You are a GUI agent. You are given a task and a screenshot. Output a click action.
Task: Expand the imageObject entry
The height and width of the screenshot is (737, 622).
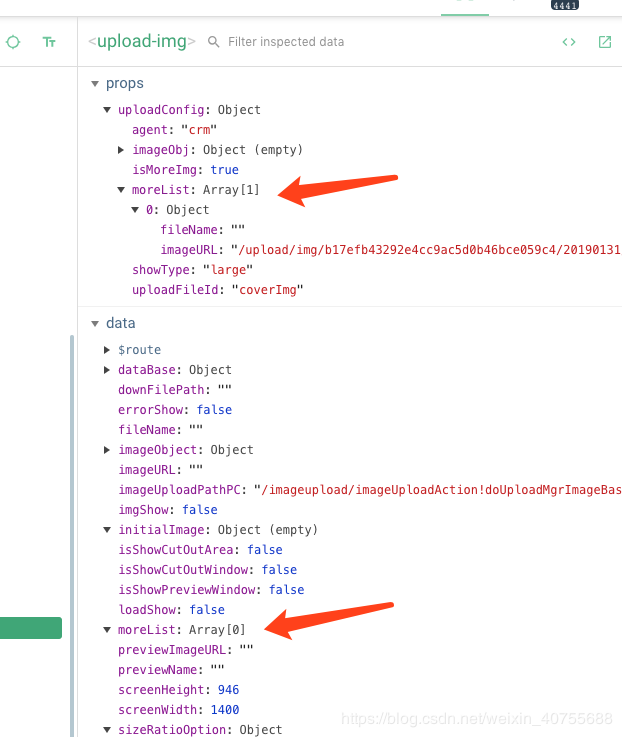(107, 450)
